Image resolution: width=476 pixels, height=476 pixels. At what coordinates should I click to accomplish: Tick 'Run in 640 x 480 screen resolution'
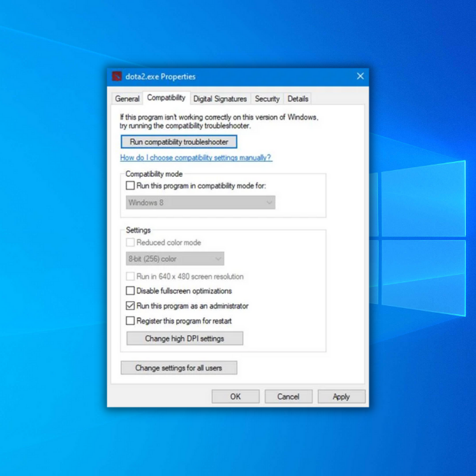131,276
